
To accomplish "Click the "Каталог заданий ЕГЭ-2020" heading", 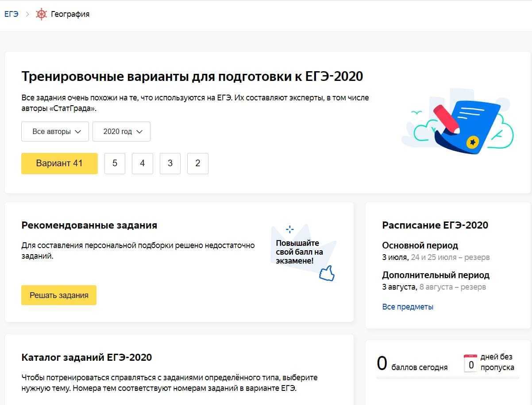I will [x=87, y=357].
